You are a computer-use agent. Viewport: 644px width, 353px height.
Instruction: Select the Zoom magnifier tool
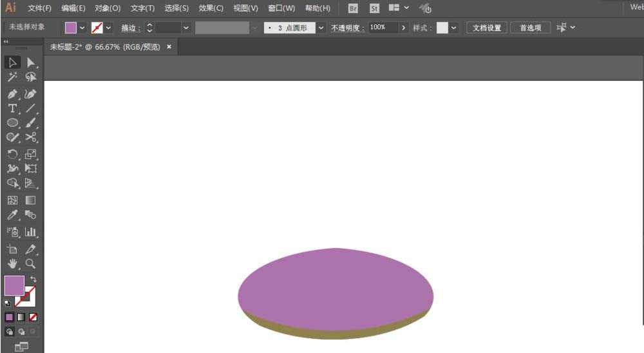31,263
